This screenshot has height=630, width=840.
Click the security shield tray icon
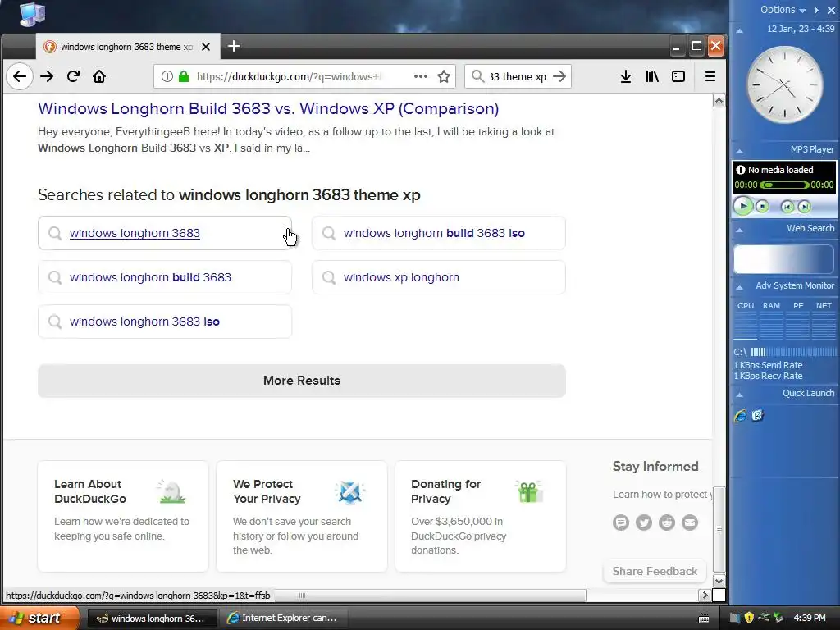749,618
